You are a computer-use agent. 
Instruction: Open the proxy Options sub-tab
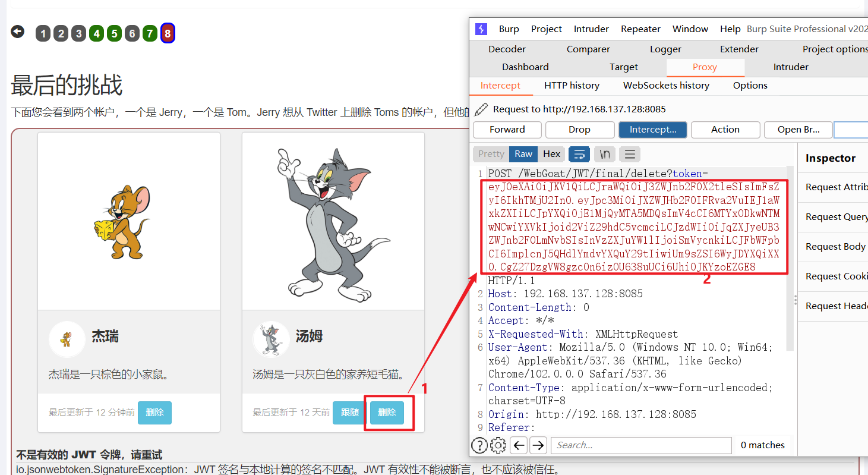[x=750, y=86]
